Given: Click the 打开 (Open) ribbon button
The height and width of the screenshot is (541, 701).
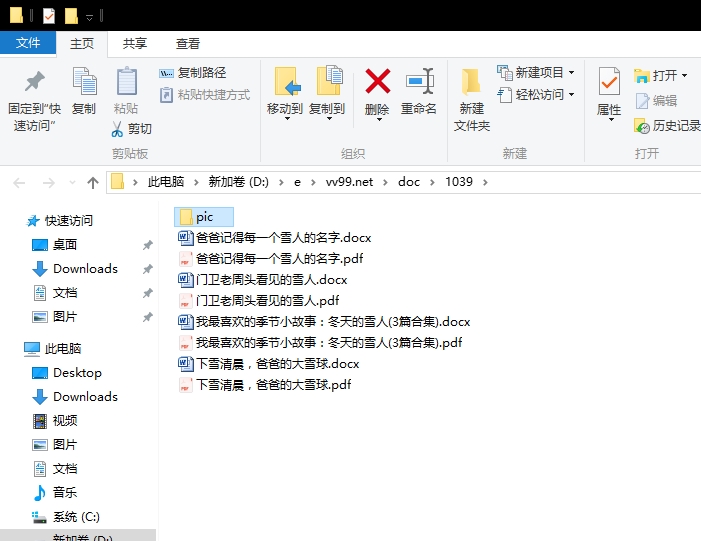Looking at the screenshot, I should (660, 76).
